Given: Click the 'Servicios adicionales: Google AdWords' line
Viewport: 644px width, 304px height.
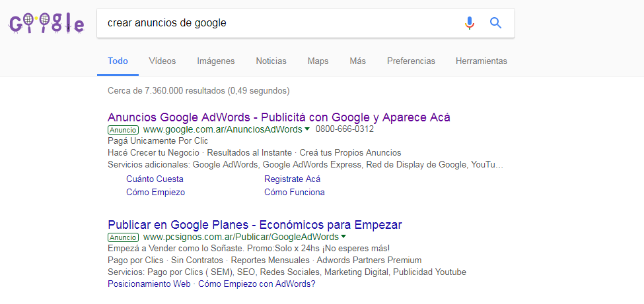Looking at the screenshot, I should (x=305, y=166).
